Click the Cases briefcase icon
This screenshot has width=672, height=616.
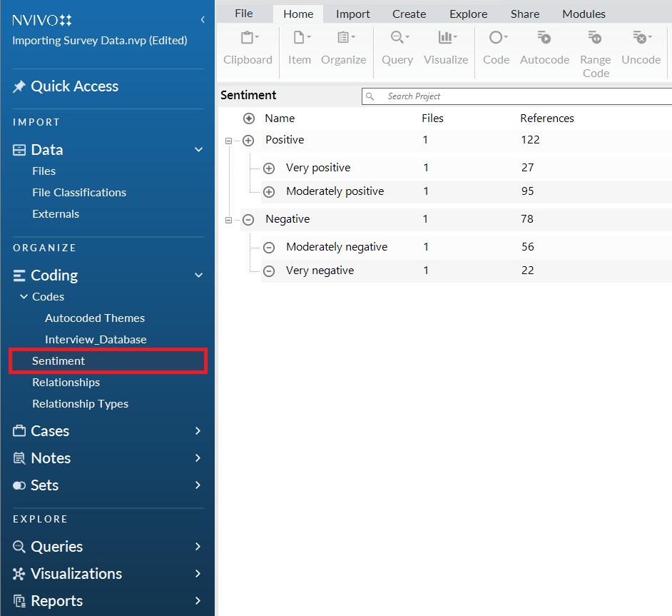point(19,431)
